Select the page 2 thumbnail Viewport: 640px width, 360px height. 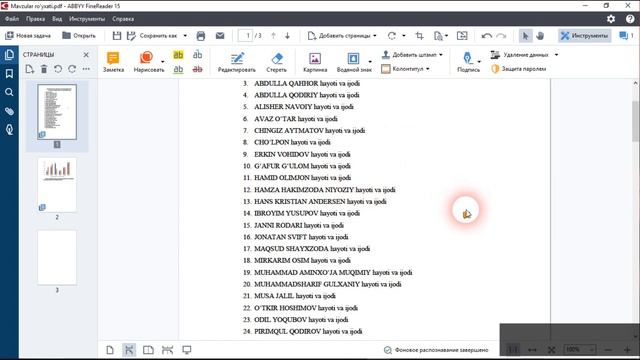tap(57, 185)
